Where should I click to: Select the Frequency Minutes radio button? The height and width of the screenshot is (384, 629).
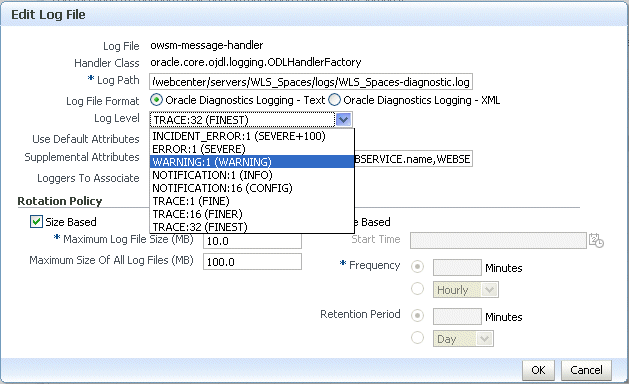tap(418, 267)
